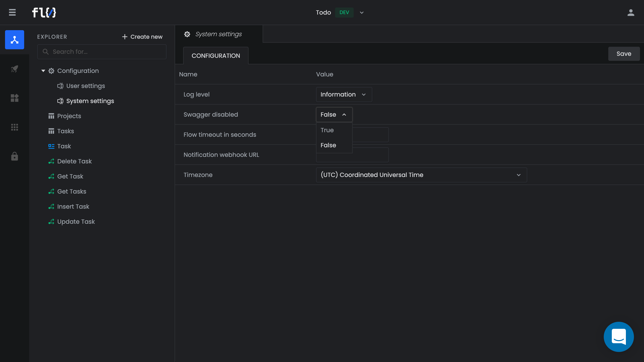Collapse the Configuration tree node

click(x=43, y=71)
